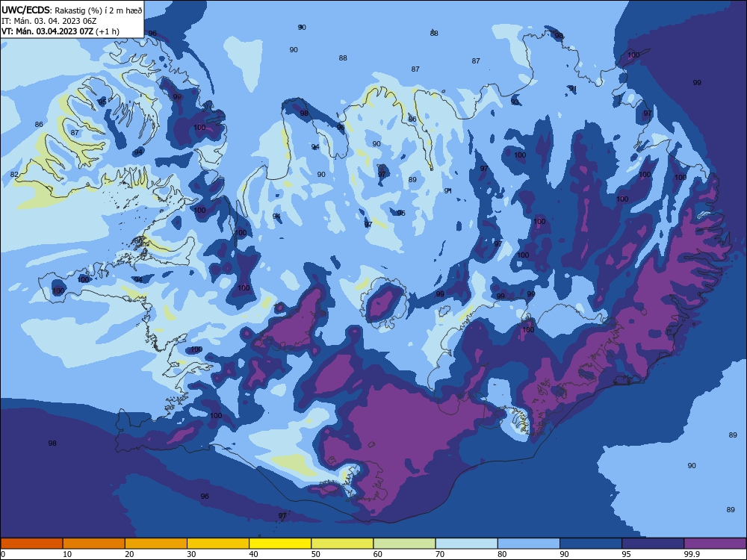
Task: Select the 30–40 golden legend swatch
Action: 218,544
